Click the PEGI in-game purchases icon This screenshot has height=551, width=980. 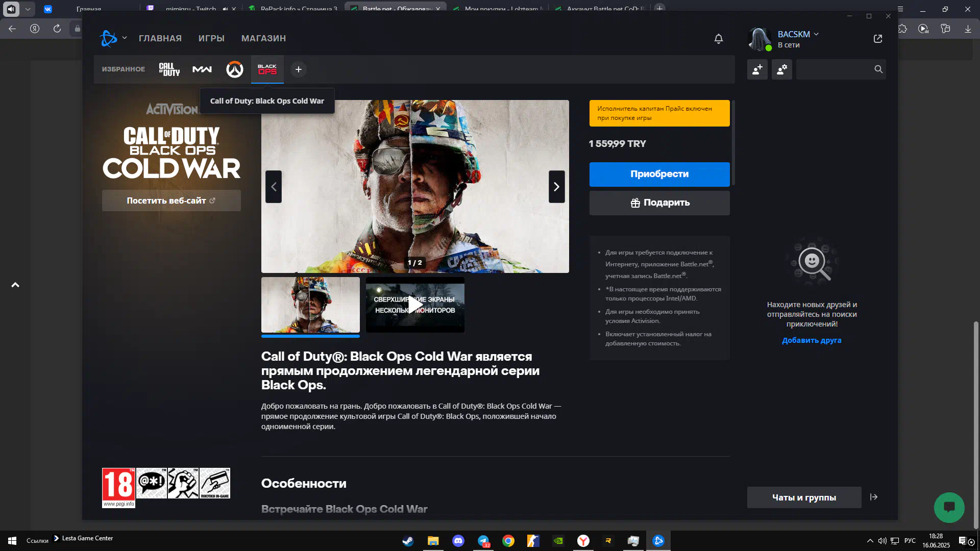215,483
